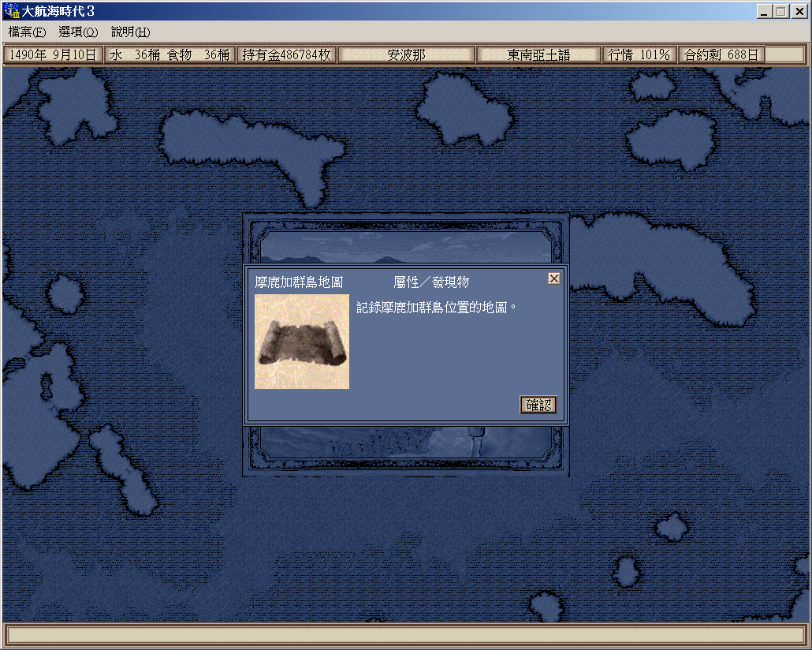
Task: Click the 東南亞土語 language field
Action: (538, 54)
